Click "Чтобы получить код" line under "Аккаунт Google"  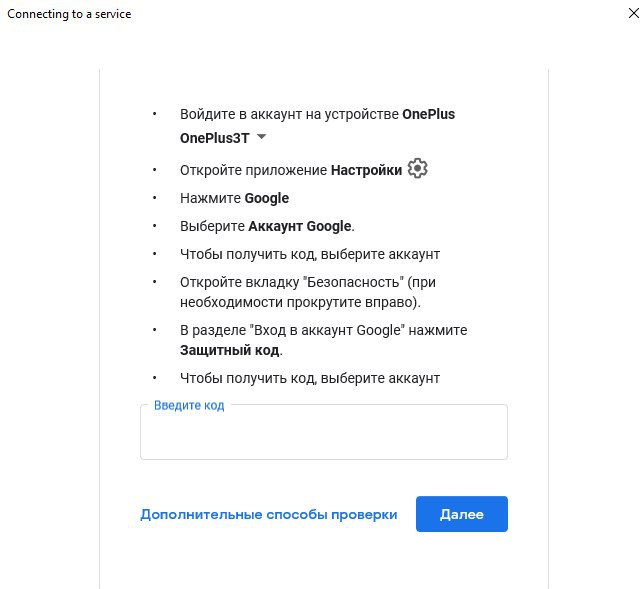tap(310, 254)
